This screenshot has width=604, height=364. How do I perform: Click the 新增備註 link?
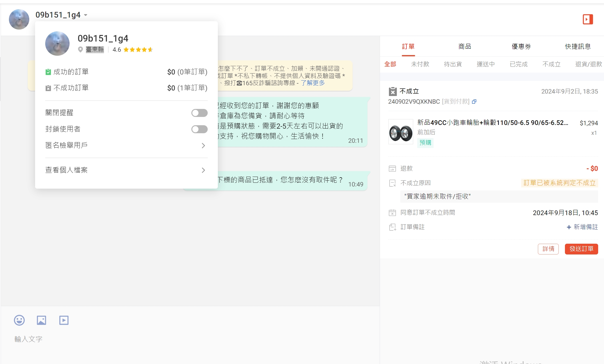click(x=582, y=227)
